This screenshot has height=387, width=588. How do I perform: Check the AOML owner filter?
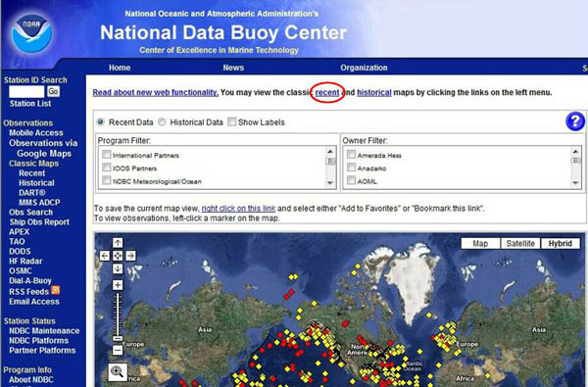click(x=352, y=180)
